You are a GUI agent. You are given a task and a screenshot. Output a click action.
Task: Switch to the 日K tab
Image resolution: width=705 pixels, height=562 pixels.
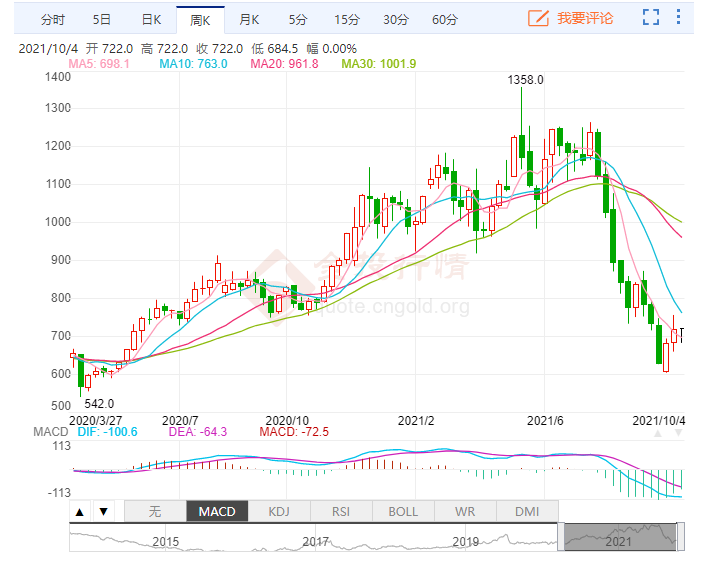pos(151,20)
